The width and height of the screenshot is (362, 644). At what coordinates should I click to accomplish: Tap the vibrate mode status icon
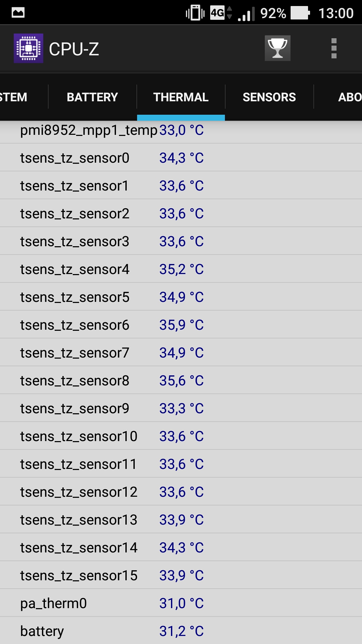coord(195,13)
